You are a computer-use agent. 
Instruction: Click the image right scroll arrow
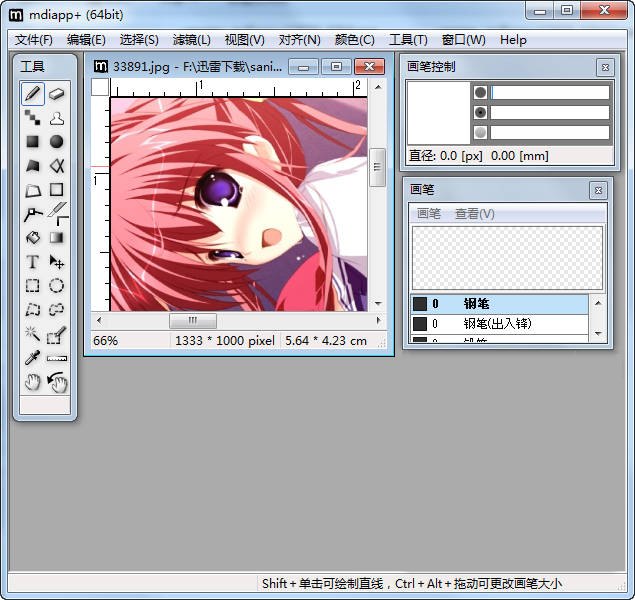(378, 321)
